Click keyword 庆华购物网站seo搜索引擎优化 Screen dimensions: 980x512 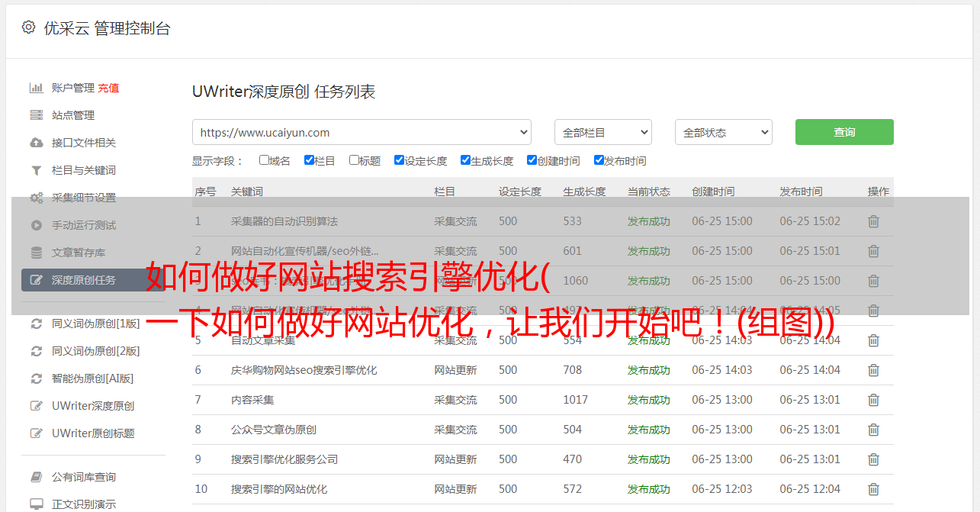coord(304,370)
